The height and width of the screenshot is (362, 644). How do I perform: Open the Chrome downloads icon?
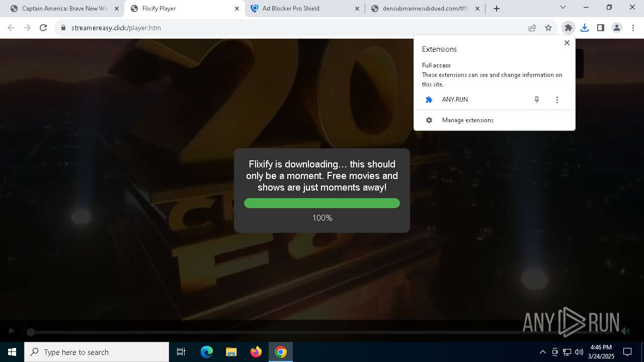585,28
